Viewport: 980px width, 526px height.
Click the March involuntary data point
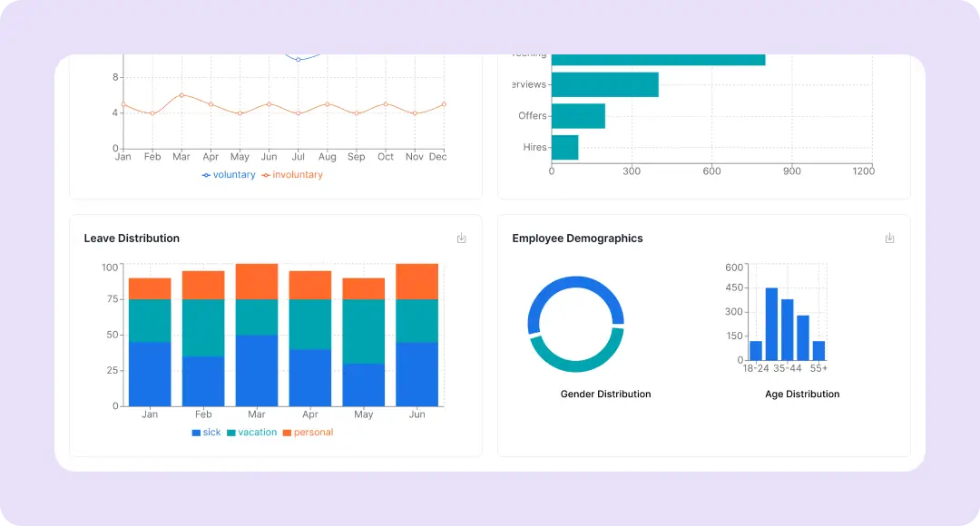click(x=181, y=95)
